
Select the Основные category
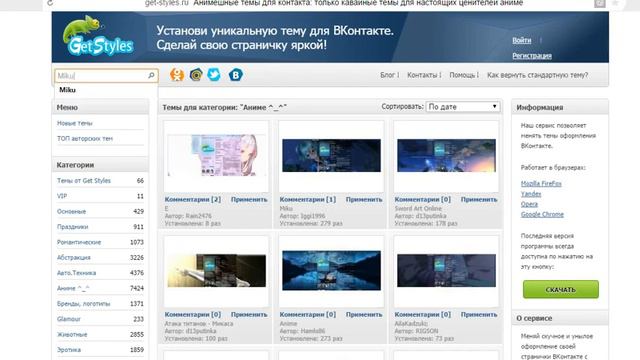71,211
